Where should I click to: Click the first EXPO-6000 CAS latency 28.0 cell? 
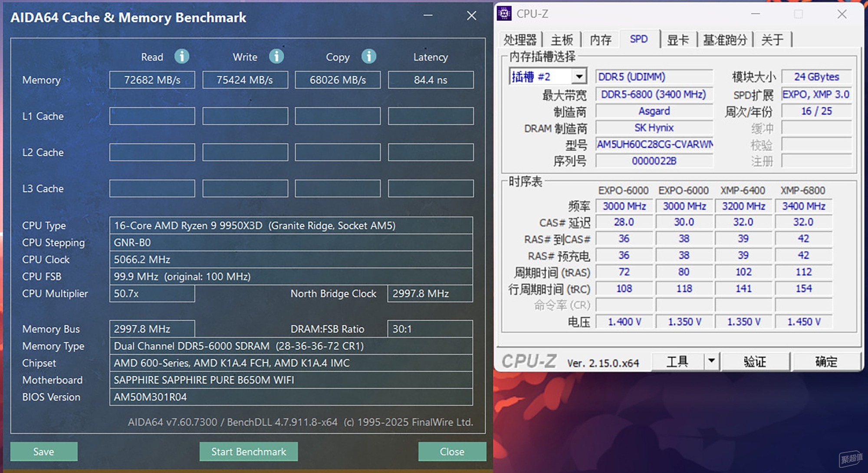coord(624,222)
